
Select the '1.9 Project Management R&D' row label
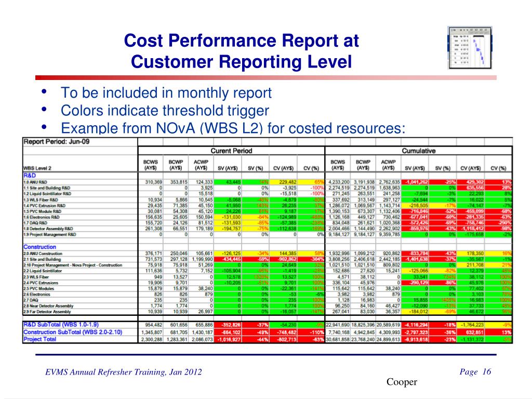click(49, 234)
